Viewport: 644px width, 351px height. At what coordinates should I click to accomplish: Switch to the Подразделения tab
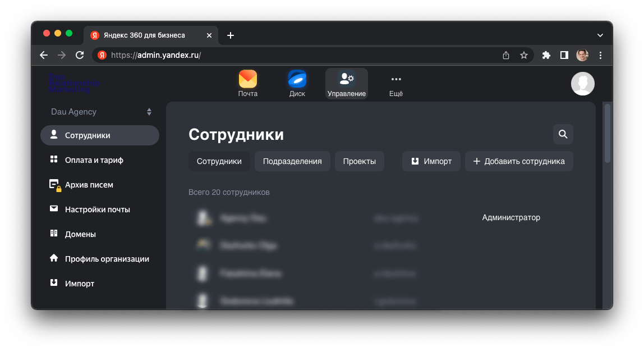point(292,161)
